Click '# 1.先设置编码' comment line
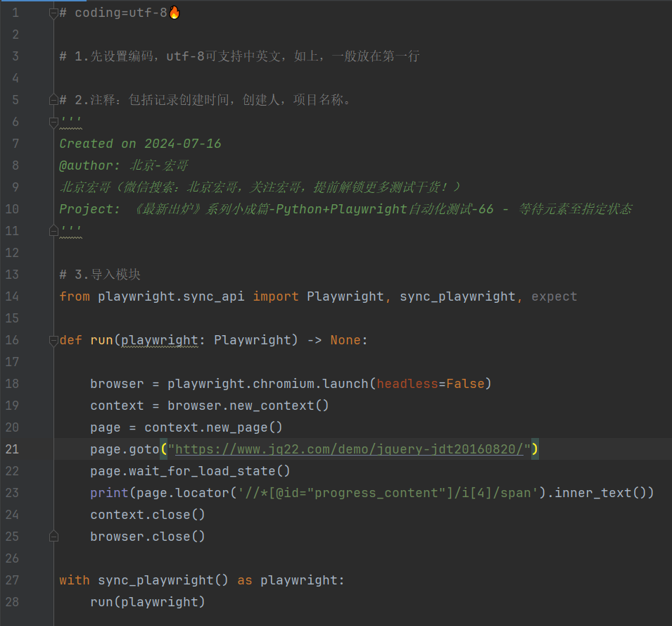 (x=239, y=56)
